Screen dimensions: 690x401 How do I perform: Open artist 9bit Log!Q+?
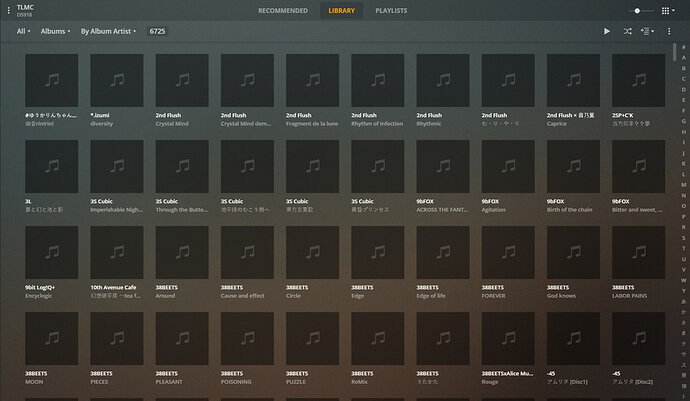(40, 287)
